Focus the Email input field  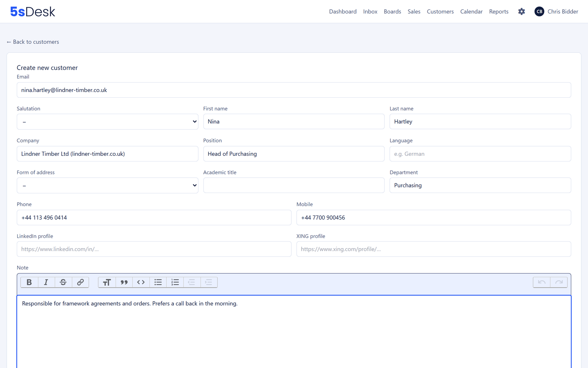294,90
